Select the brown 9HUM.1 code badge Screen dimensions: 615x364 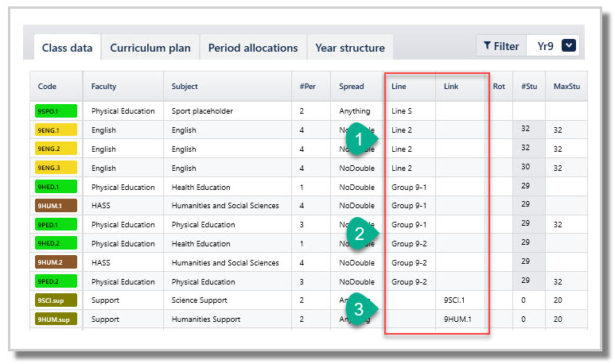coord(56,205)
